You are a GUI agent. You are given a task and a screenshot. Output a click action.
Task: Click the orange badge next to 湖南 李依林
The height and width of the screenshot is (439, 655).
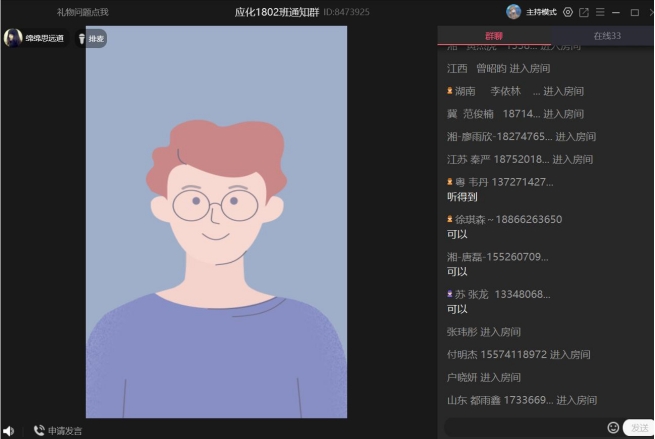[449, 91]
